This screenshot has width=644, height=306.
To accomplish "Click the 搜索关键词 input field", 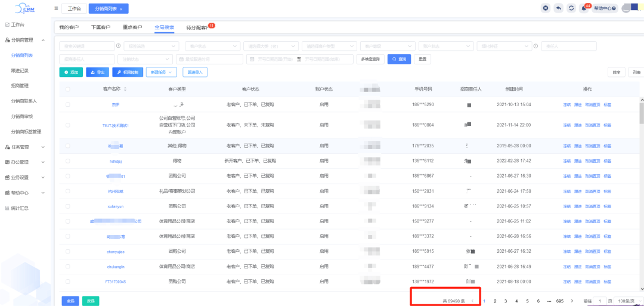I will click(86, 46).
